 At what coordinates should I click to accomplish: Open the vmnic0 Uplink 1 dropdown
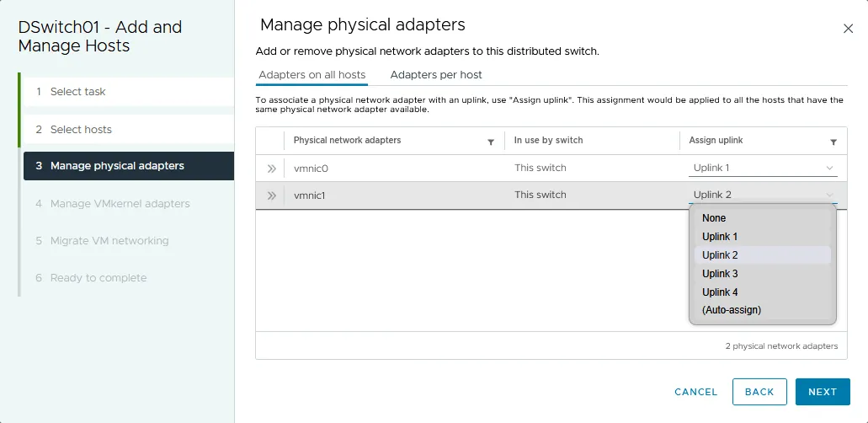tap(763, 168)
